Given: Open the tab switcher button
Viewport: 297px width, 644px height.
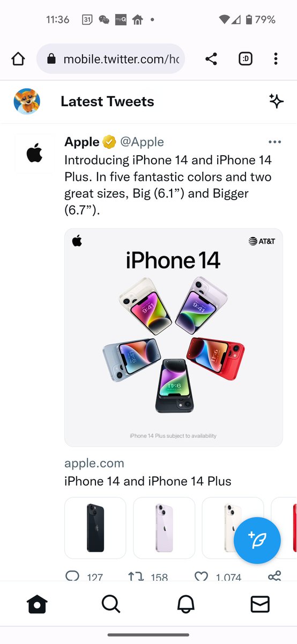Looking at the screenshot, I should [x=245, y=59].
